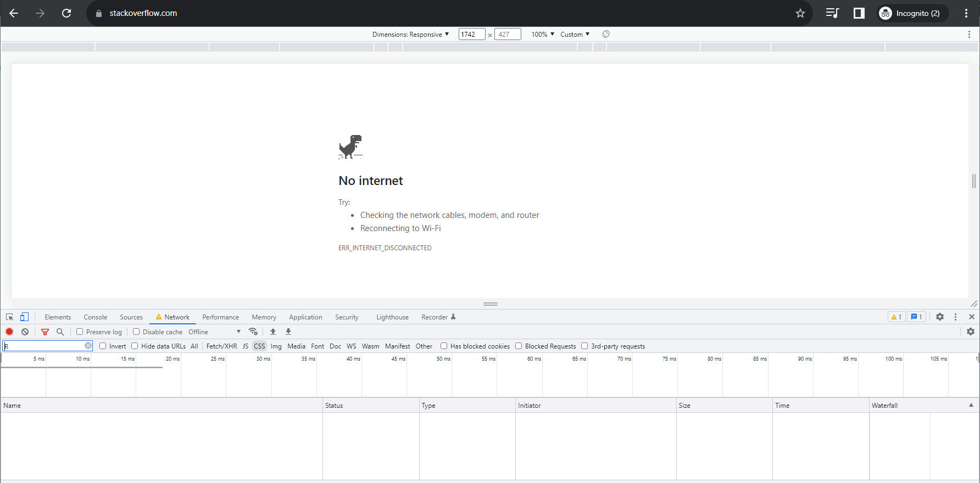Click the viewport corner resize handle
The image size is (980, 483).
(x=974, y=304)
